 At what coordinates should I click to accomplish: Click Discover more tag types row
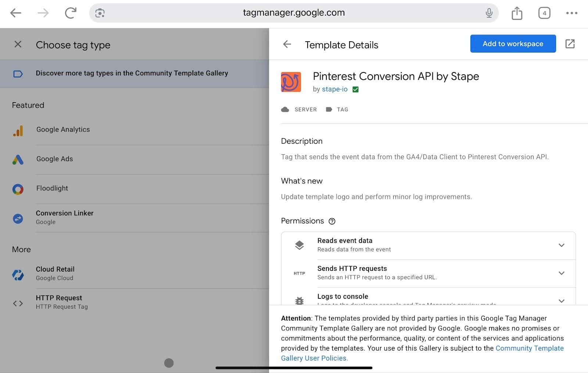tap(132, 73)
